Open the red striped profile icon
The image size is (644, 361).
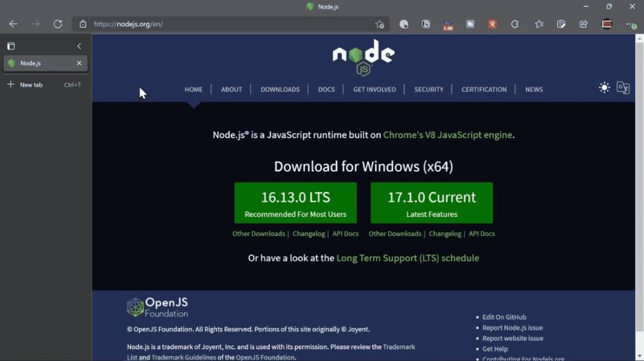point(607,25)
